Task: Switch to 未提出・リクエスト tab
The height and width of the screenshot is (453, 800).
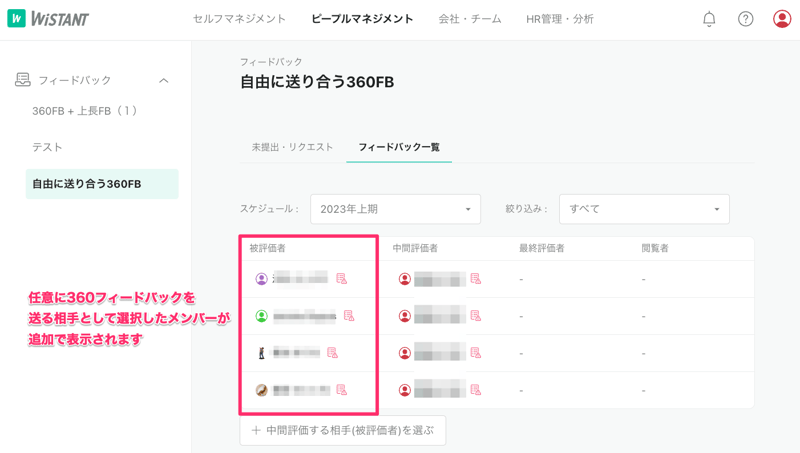Action: coord(292,147)
